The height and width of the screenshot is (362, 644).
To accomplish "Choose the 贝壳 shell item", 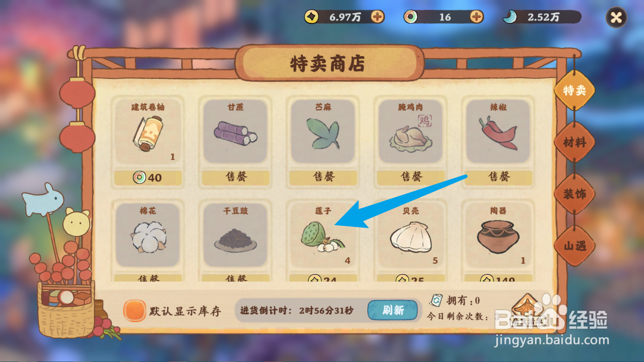I will coord(410,237).
